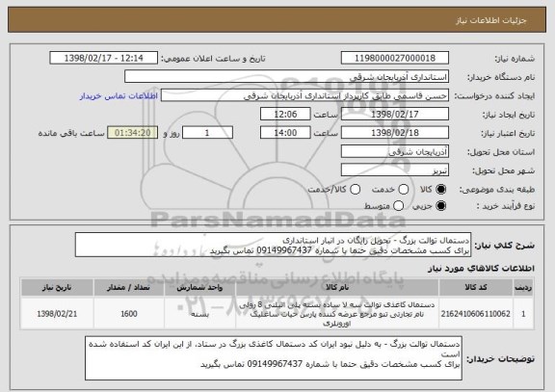The width and height of the screenshot is (555, 392).
Task: Click the unit cell بسته
Action: click(x=199, y=314)
